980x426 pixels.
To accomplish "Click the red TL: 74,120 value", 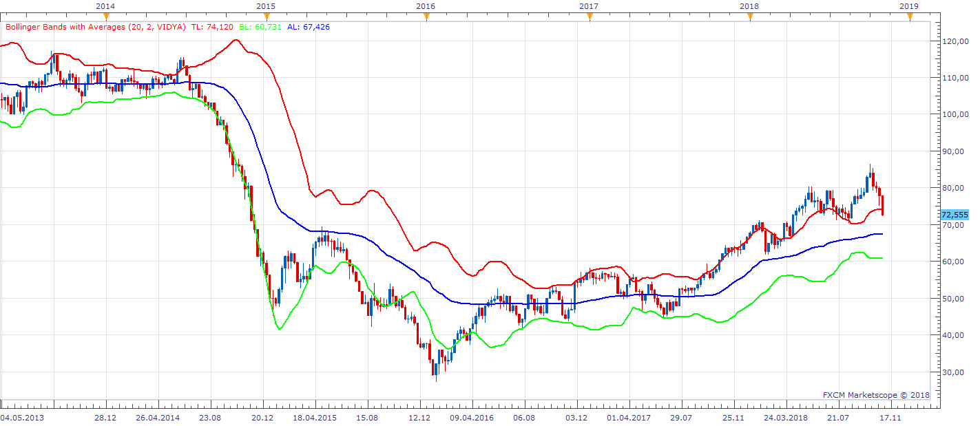I will coord(213,28).
